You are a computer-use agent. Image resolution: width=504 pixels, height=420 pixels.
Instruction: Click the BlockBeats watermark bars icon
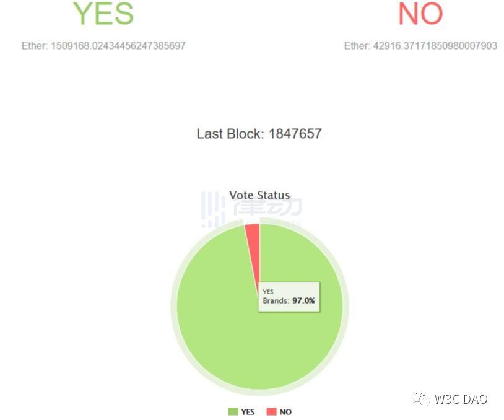tap(213, 209)
